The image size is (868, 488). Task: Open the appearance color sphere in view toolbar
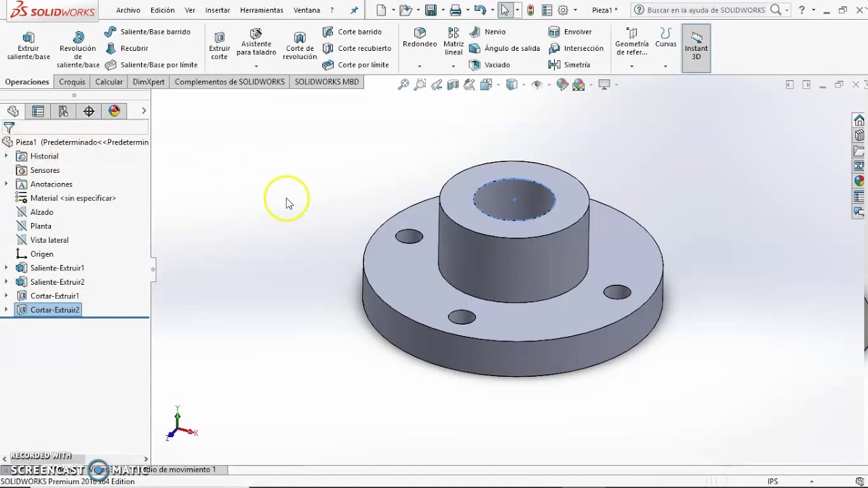click(562, 85)
